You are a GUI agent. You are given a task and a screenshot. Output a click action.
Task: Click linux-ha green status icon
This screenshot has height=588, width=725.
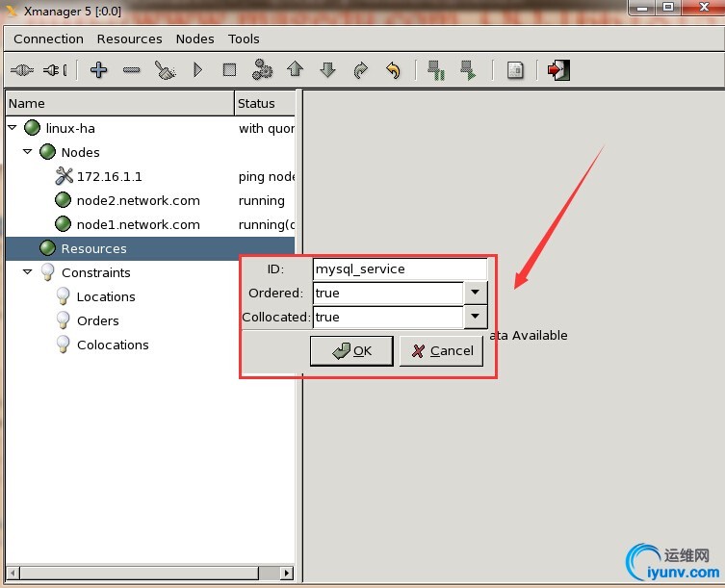coord(32,128)
